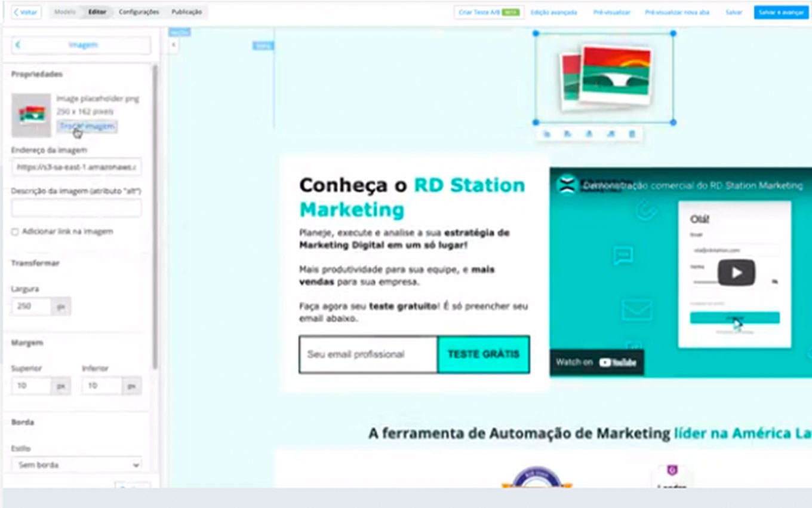Select the Editor tab
Image resolution: width=812 pixels, height=508 pixels.
point(97,12)
